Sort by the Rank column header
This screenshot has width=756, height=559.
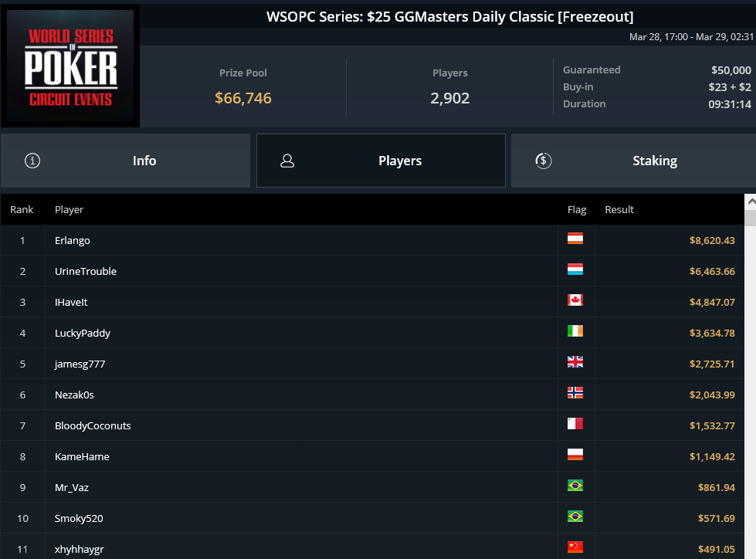22,210
